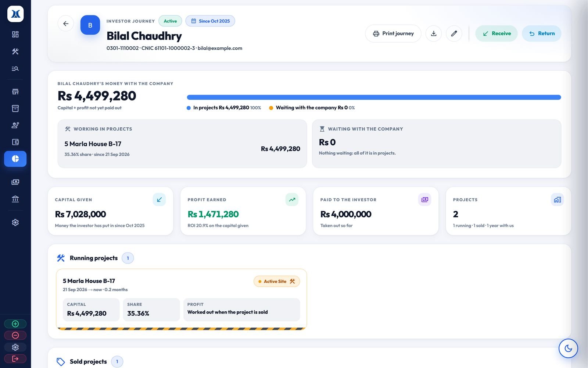Open 5 Marla House B-17 working projects row
This screenshot has width=588, height=368.
(182, 149)
